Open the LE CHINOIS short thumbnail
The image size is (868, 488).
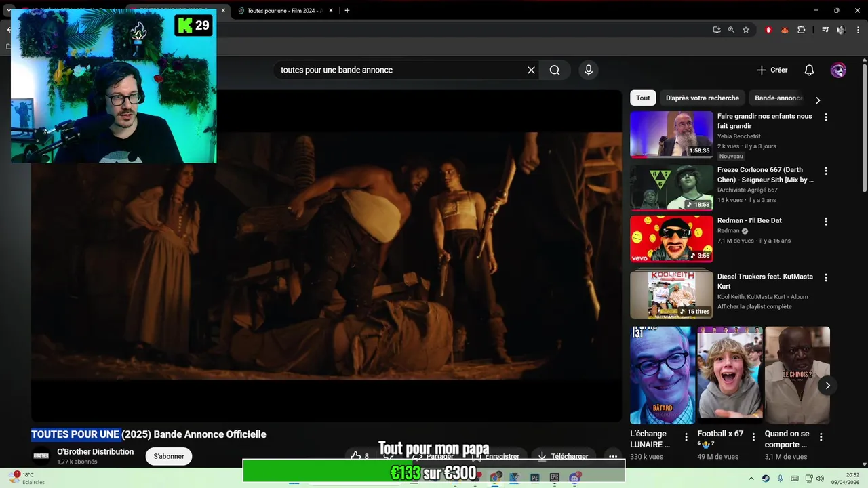797,375
